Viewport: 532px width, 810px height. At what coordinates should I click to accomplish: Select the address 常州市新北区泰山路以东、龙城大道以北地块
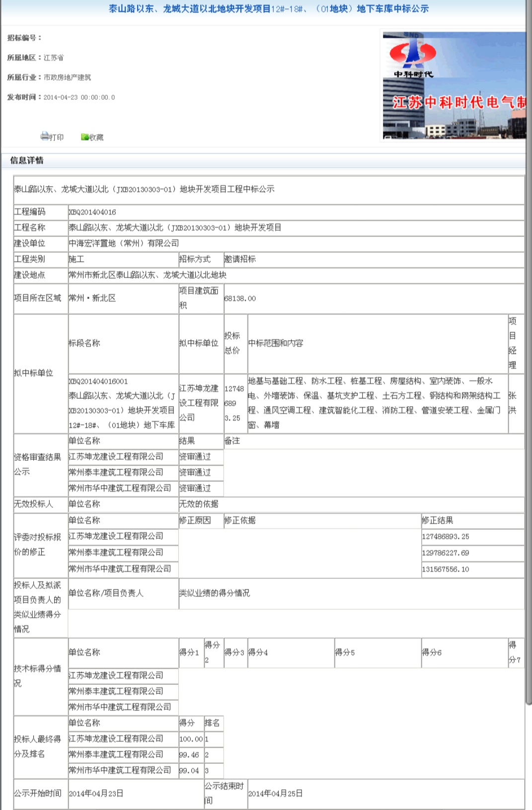tap(148, 275)
